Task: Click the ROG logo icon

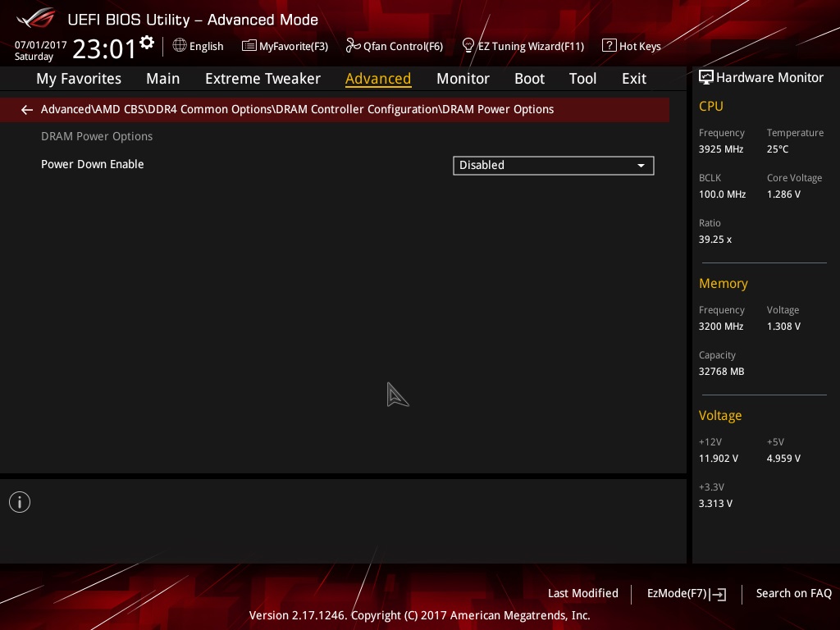Action: (x=36, y=18)
